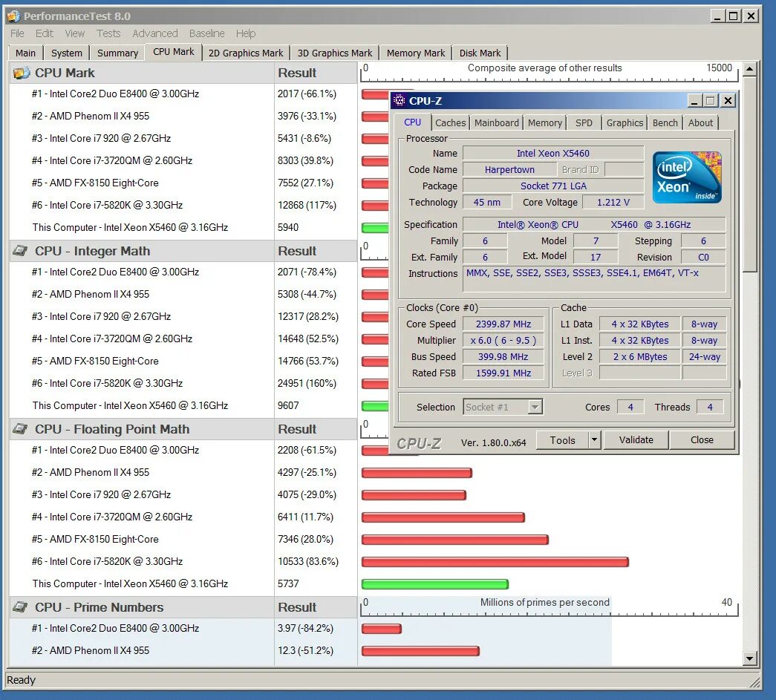Open the Tests menu
Screen dimensions: 776x700
[108, 33]
